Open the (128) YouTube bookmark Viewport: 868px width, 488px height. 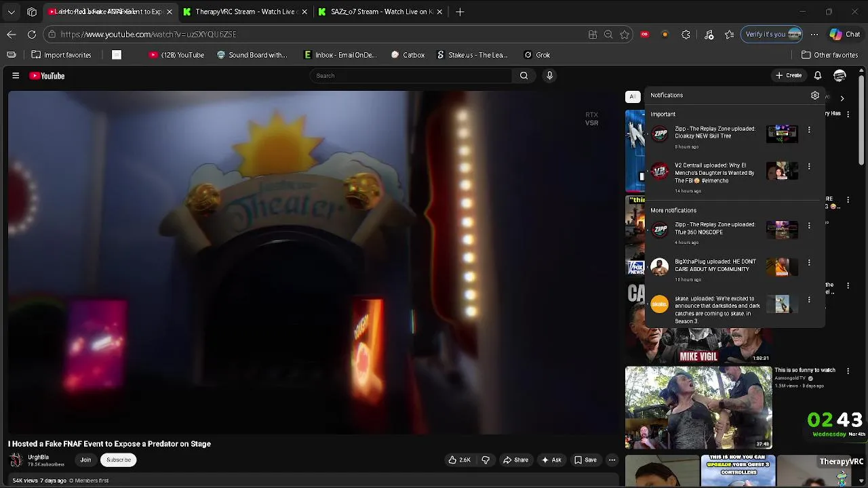(x=176, y=55)
